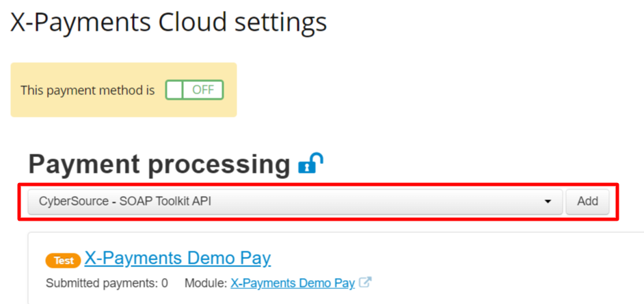This screenshot has height=304, width=644.
Task: Open the external link icon beside Module
Action: coord(365,283)
